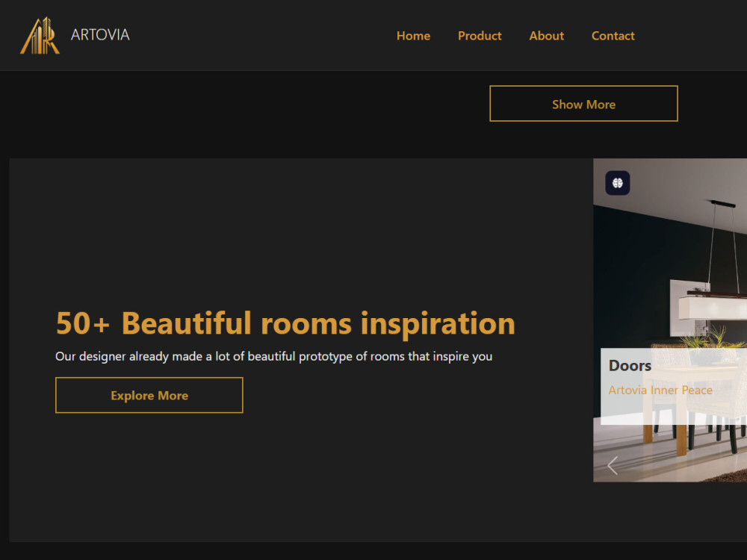Screen dimensions: 747x560
Task: Click the 50+ Beautiful rooms inspiration heading
Action: coord(285,323)
